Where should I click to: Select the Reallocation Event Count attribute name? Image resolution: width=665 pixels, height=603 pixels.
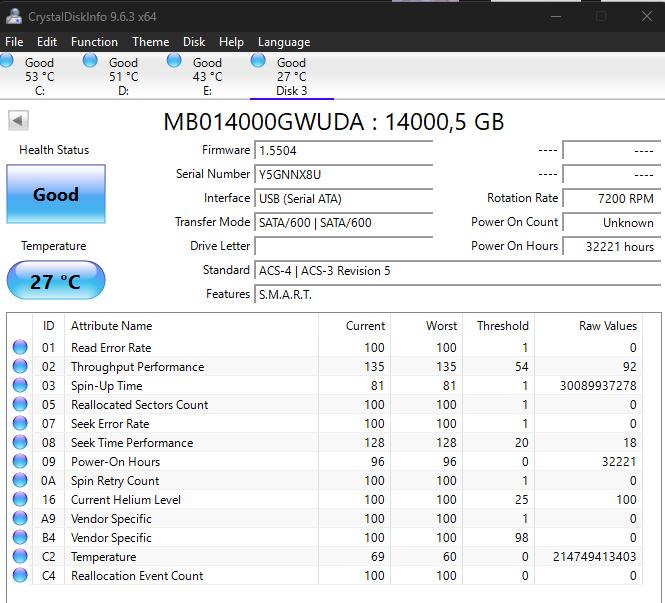pyautogui.click(x=137, y=576)
